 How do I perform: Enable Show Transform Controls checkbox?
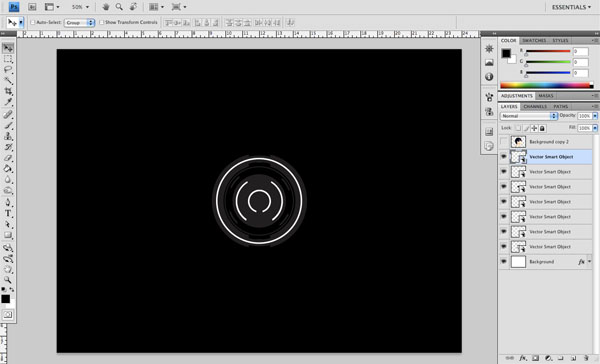102,23
